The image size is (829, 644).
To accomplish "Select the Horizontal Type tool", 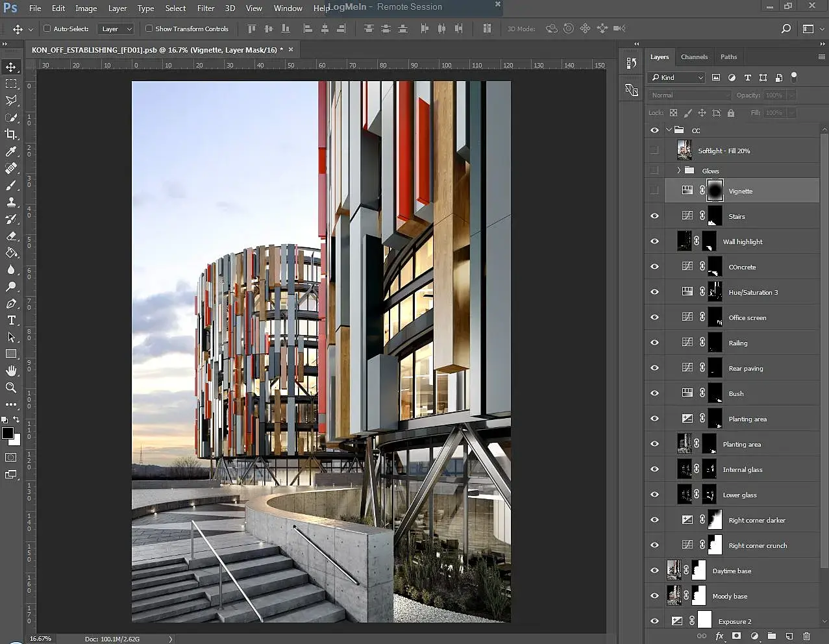I will (x=11, y=320).
